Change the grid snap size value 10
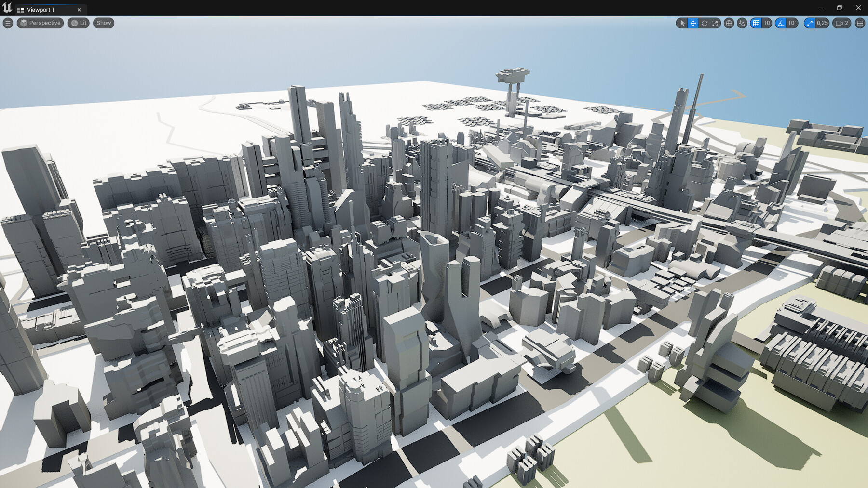 pos(767,23)
